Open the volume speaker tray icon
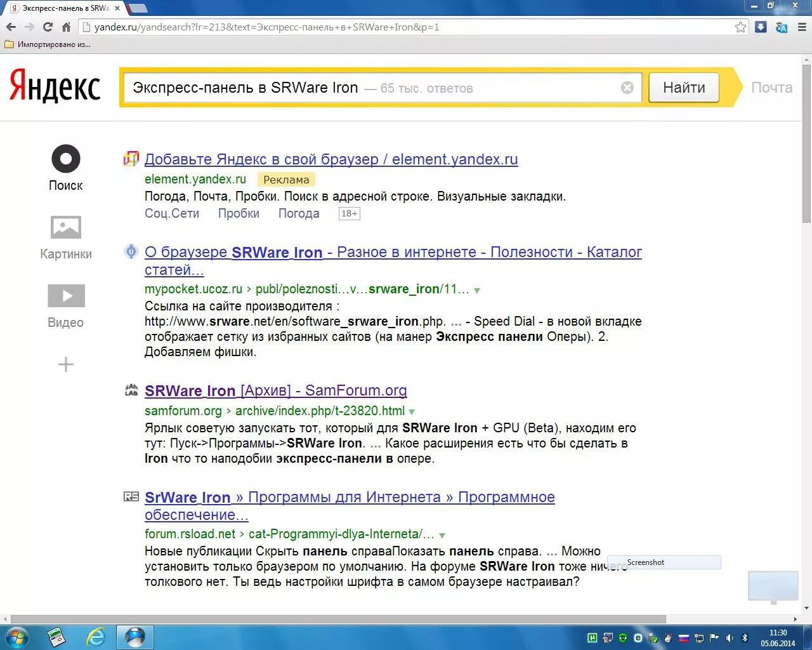 (730, 638)
